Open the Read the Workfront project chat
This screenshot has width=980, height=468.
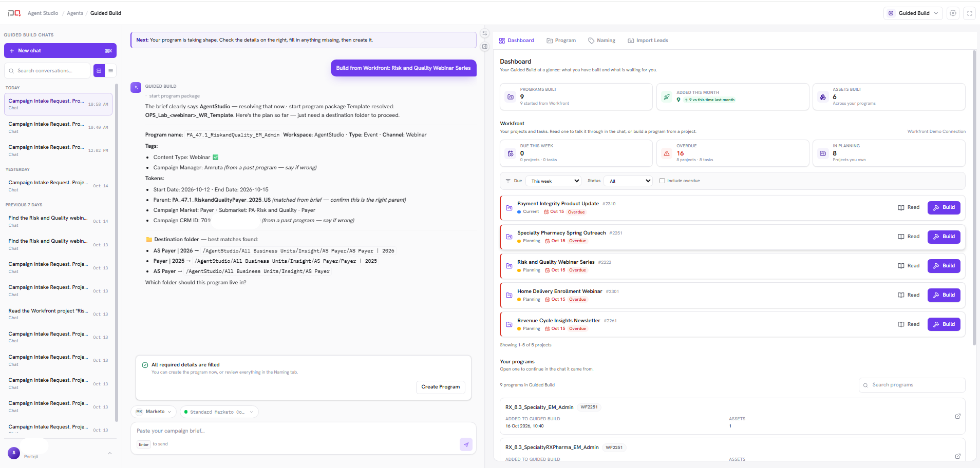click(x=59, y=314)
